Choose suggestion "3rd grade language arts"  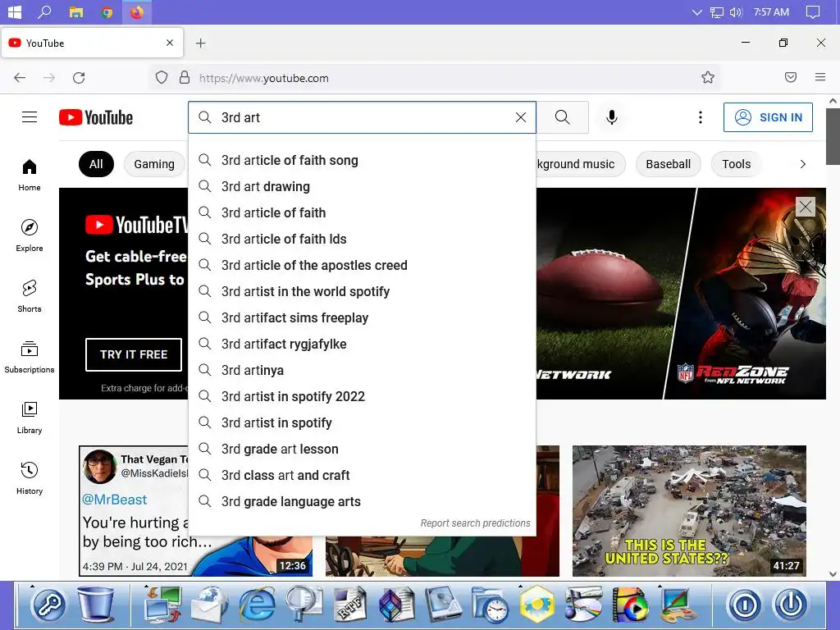[x=362, y=501]
